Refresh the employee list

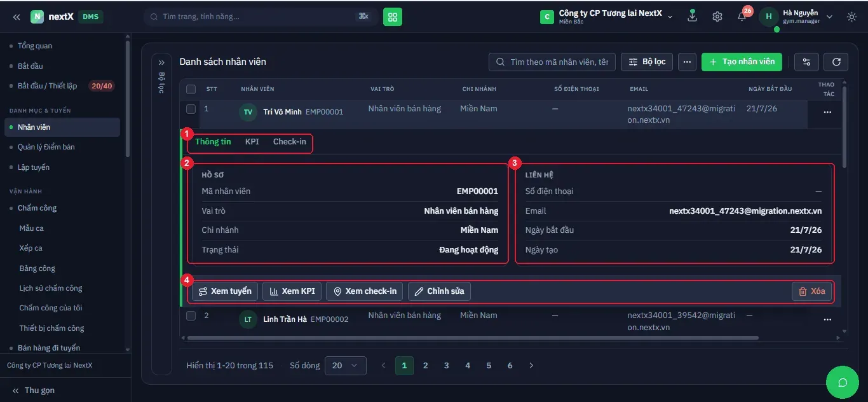836,62
